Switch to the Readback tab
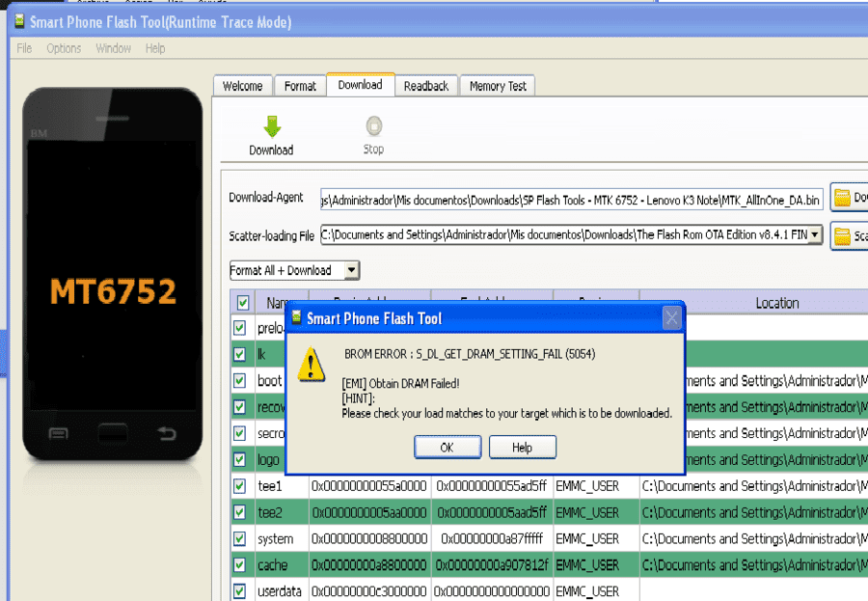This screenshot has width=868, height=601. pos(425,86)
